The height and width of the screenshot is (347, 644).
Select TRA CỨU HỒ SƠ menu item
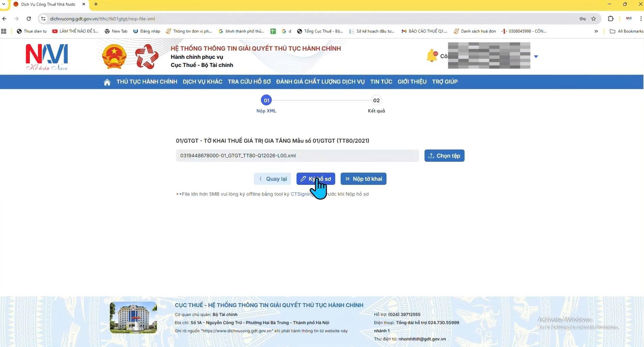pos(249,82)
